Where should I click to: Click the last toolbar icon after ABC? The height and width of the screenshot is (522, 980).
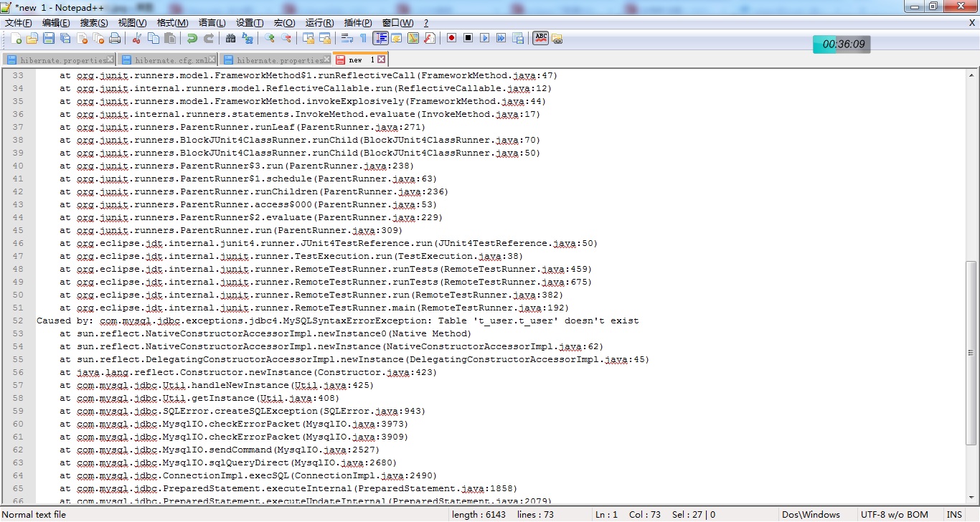pyautogui.click(x=557, y=38)
